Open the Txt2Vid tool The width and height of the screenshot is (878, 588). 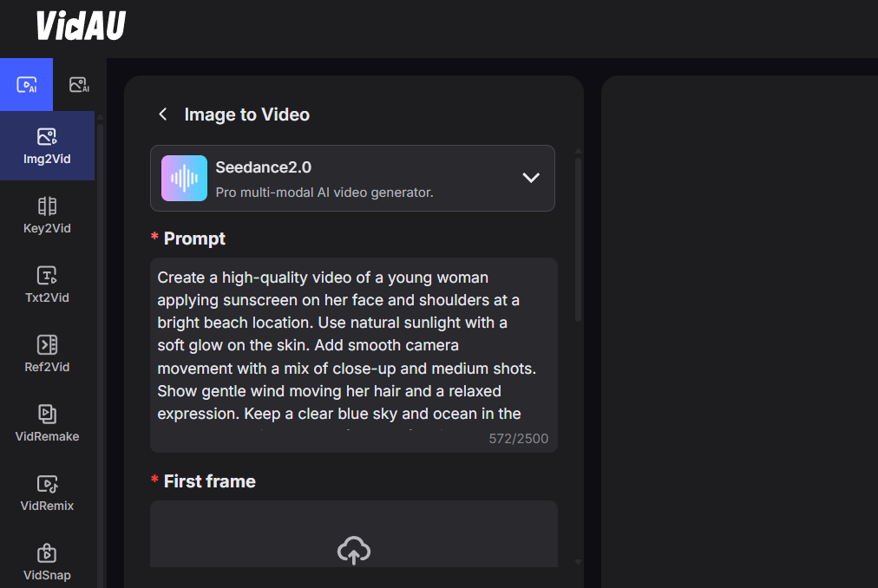click(x=47, y=284)
